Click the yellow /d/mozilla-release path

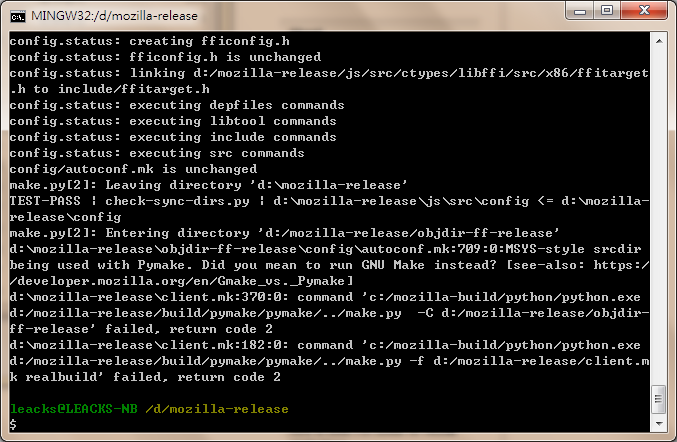(x=217, y=409)
